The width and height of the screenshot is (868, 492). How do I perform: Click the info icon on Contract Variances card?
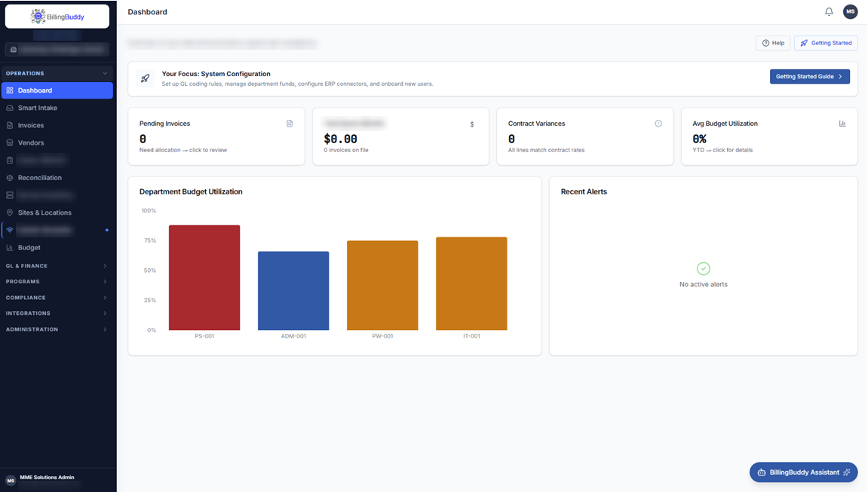point(658,124)
